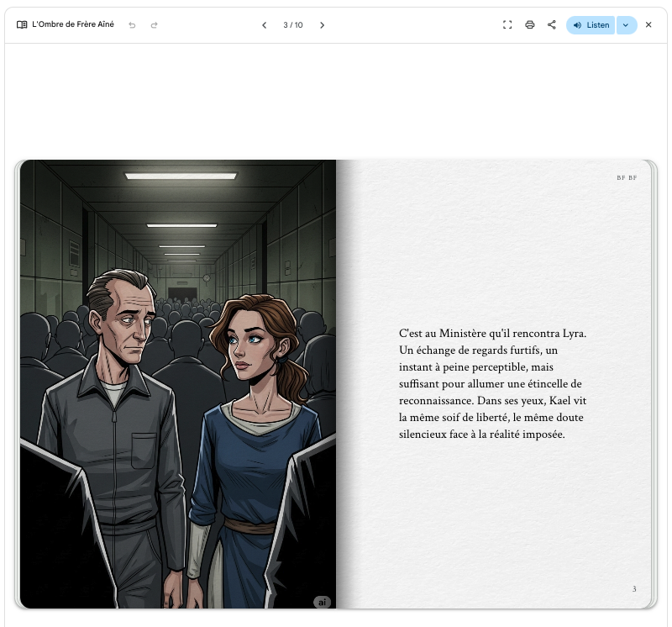Screen dimensions: 672x627
Task: Click the paragraph starting 'C'est au Ministère'
Action: pos(492,384)
